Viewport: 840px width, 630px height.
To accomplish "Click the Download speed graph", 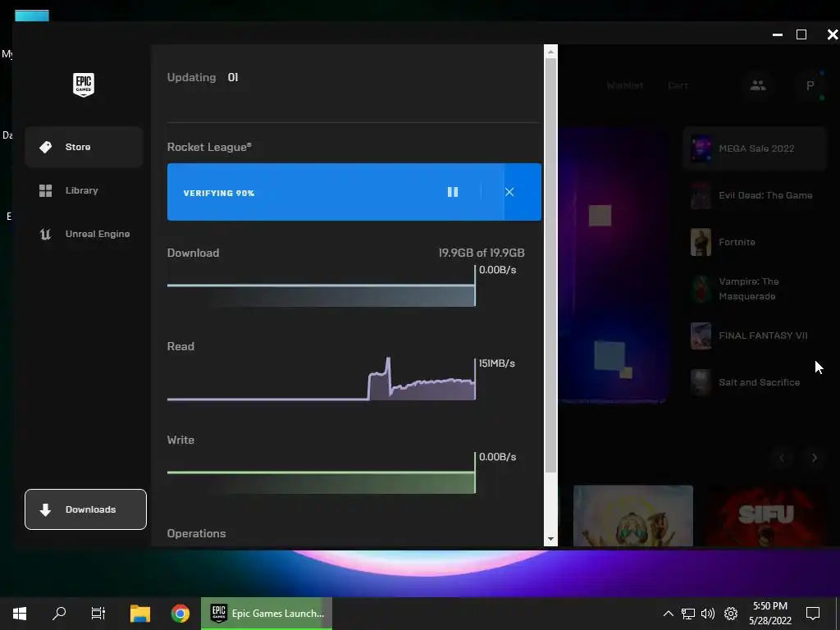I will (321, 286).
